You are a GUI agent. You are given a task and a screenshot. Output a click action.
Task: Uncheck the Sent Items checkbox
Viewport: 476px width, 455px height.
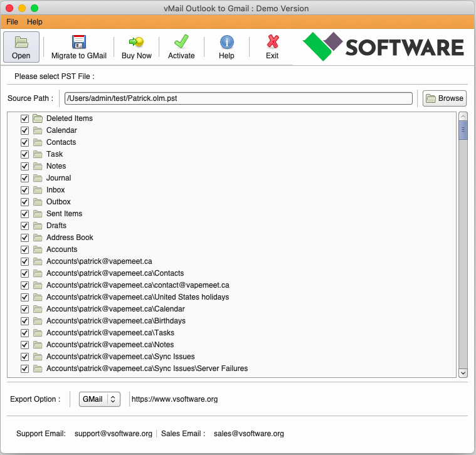coord(24,214)
